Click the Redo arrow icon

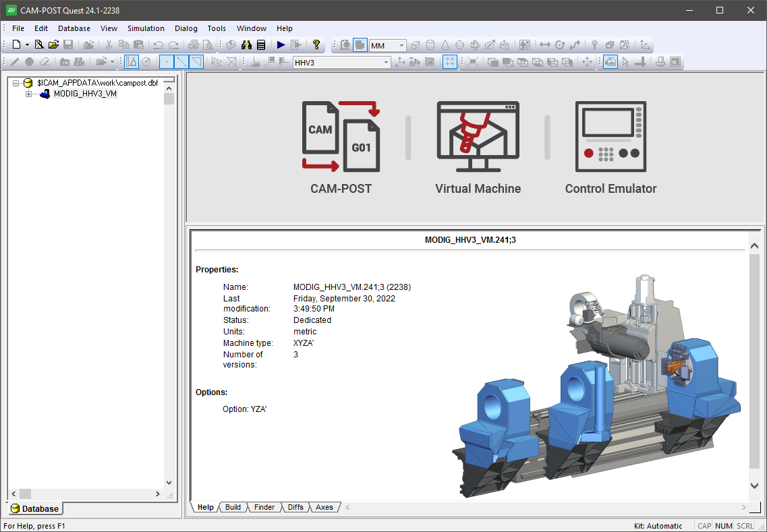tap(173, 45)
